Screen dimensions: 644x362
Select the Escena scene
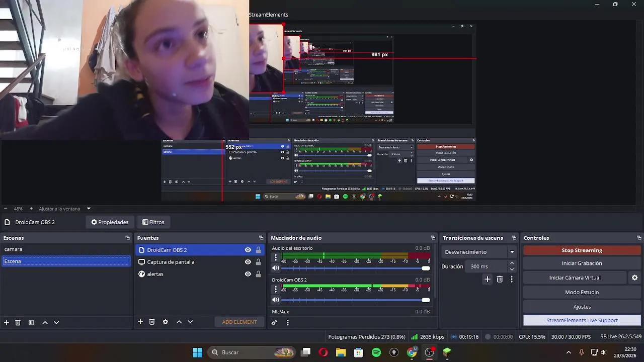coord(66,261)
